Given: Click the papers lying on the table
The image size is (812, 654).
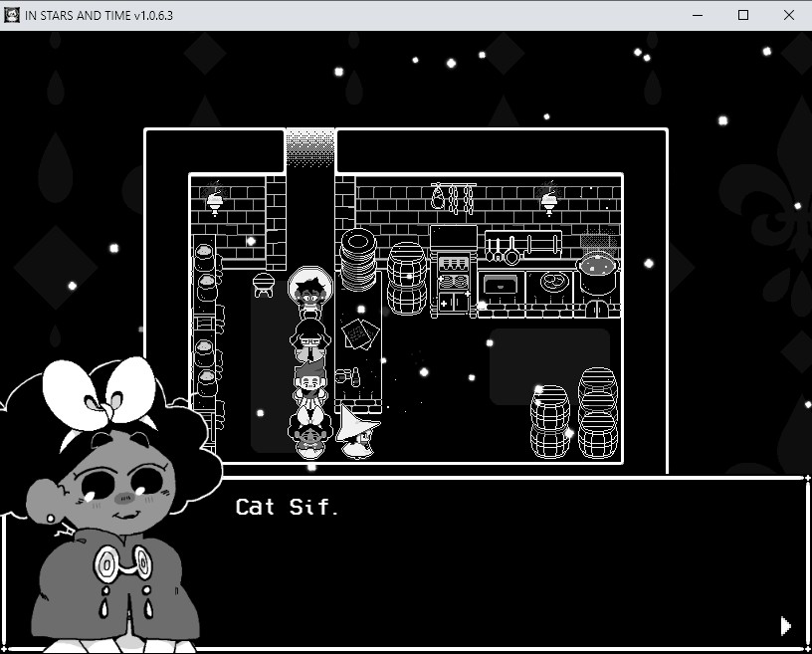Looking at the screenshot, I should (359, 333).
